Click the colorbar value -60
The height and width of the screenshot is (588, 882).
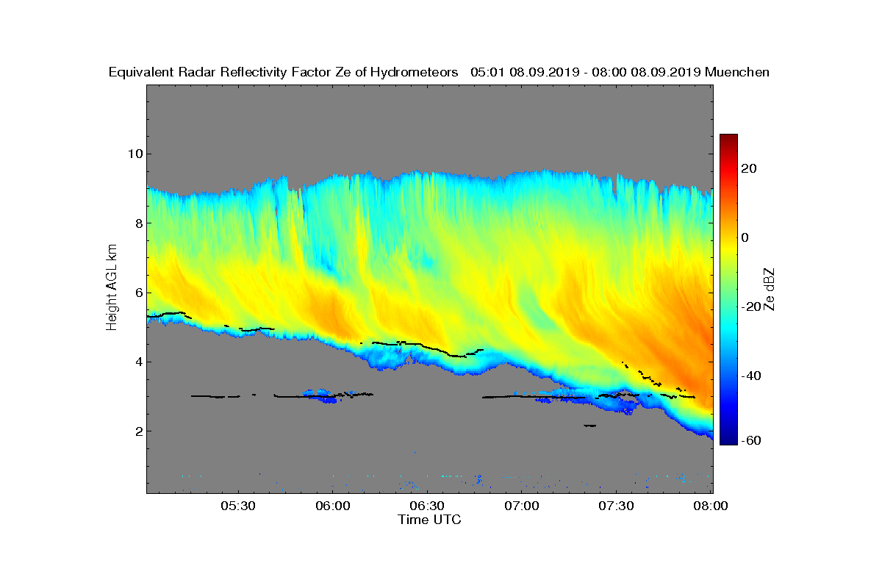coord(751,440)
